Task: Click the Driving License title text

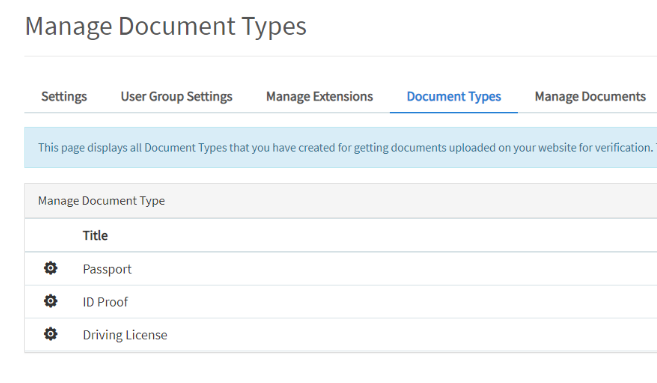Action: 125,335
